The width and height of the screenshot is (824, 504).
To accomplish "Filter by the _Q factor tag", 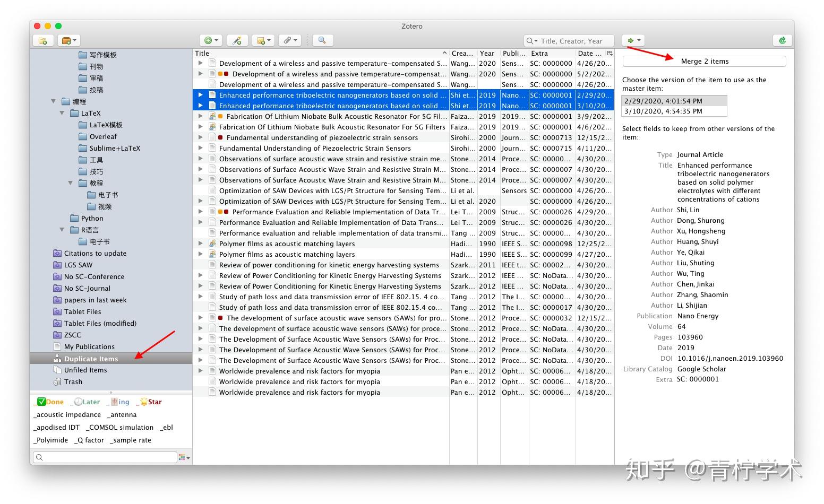I will pos(89,440).
